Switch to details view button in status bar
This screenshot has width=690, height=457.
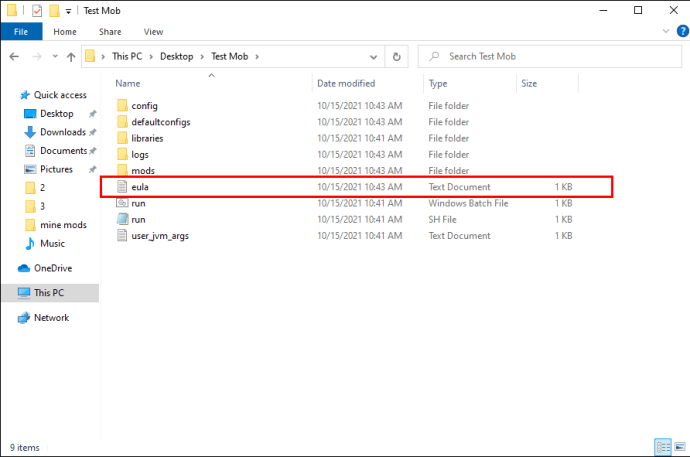[663, 447]
